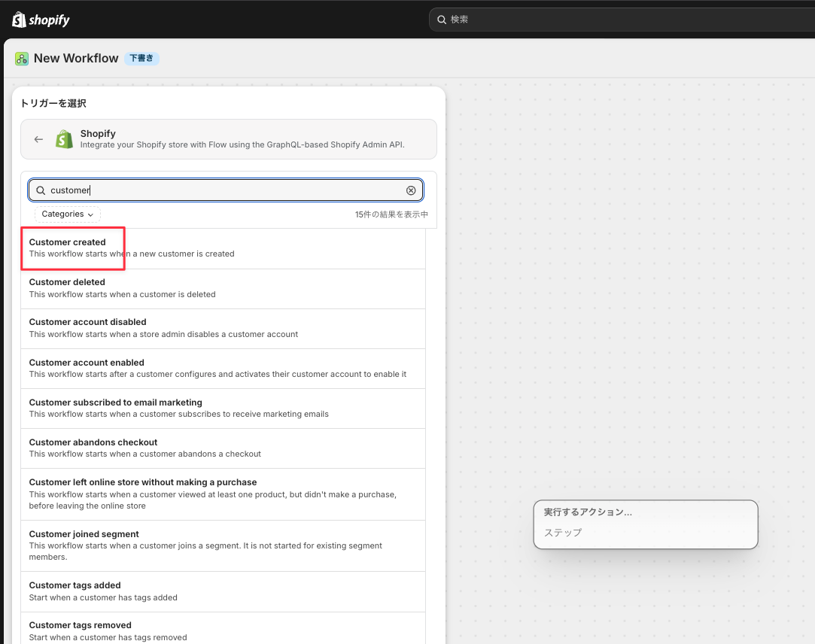Click the top bar search magnifier icon
Viewport: 815px width, 644px height.
442,20
